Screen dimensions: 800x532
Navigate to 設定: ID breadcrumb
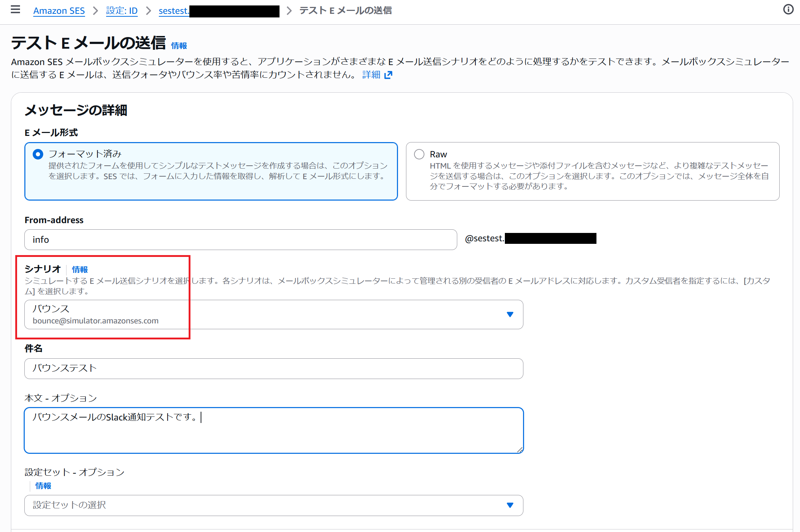[x=122, y=11]
